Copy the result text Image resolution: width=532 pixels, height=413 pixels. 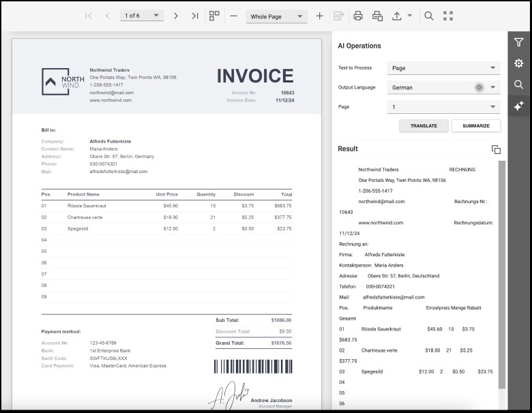[x=496, y=149]
